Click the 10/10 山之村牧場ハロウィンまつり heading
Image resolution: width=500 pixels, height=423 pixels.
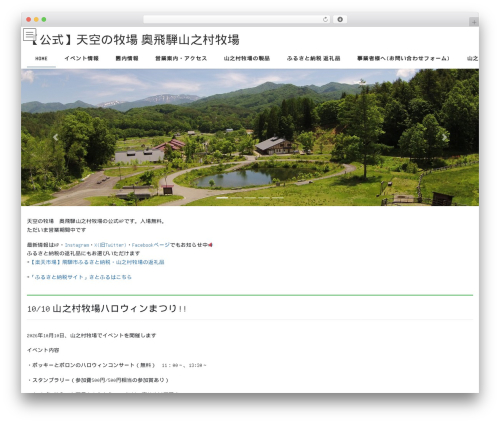107,309
